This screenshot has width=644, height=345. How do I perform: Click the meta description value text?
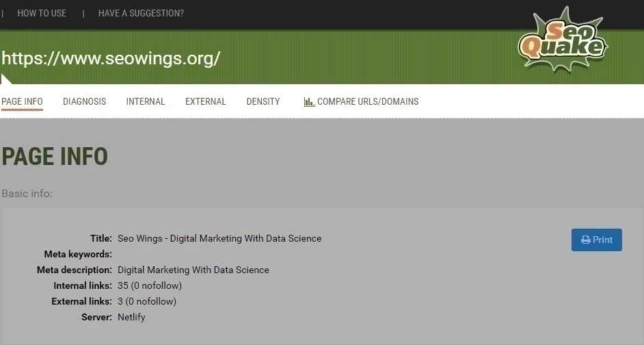coord(193,270)
